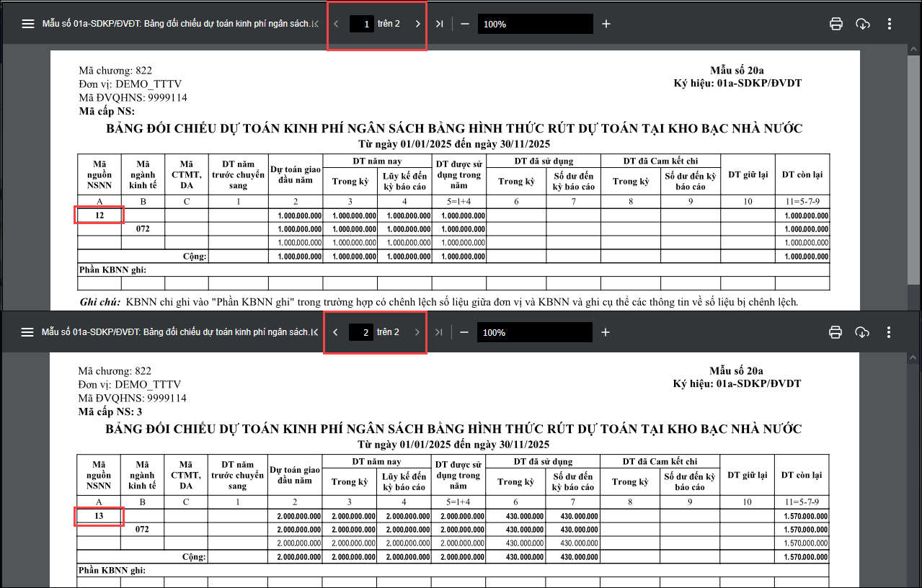The image size is (922, 588).
Task: Go to previous page in page 2 viewer
Action: point(335,332)
